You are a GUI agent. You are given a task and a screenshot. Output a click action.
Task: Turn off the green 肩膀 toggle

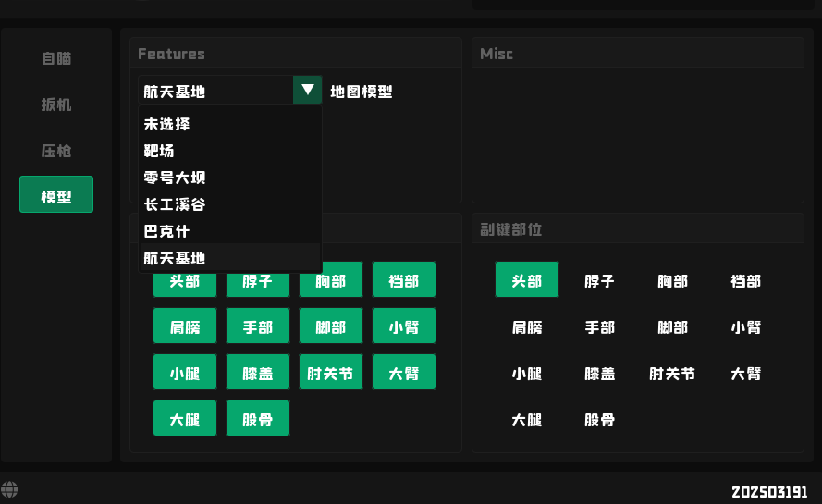click(185, 326)
